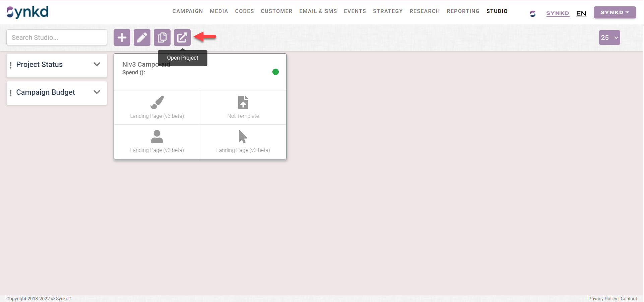Viewport: 644px width, 302px height.
Task: Open the selected project
Action: (182, 37)
